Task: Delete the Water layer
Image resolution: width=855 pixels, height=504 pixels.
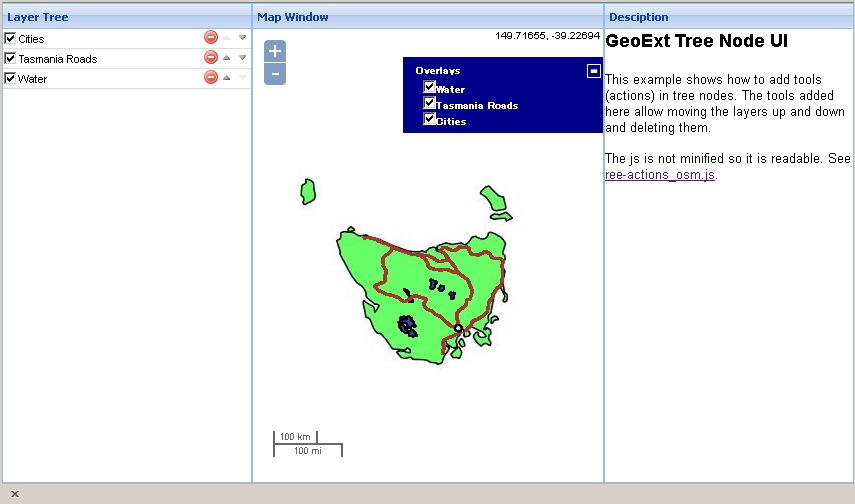Action: pos(210,78)
